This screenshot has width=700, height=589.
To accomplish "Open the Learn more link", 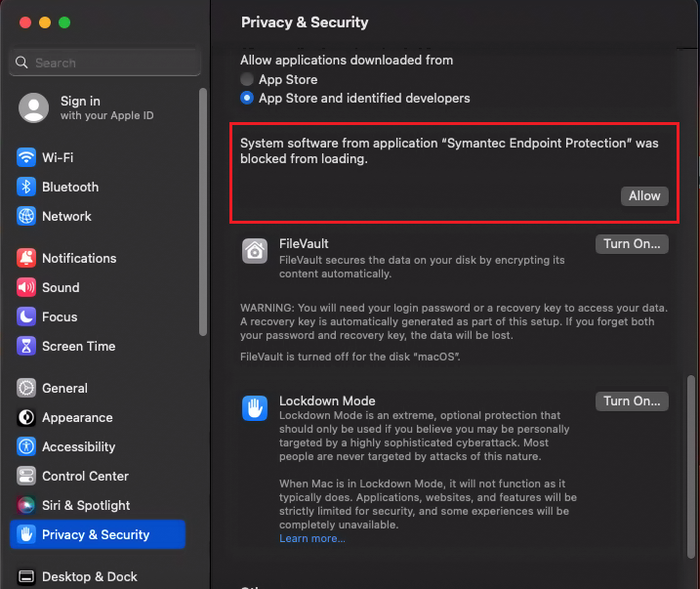I will [x=312, y=538].
